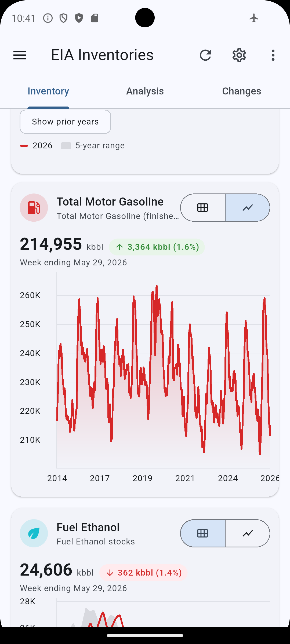Screen dimensions: 290x644
Task: Tap the Fuel Ethanol stocks subtitle
Action: (x=96, y=542)
